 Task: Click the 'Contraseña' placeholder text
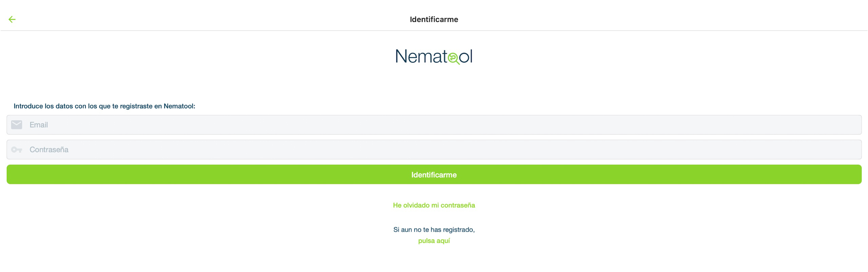[49, 150]
